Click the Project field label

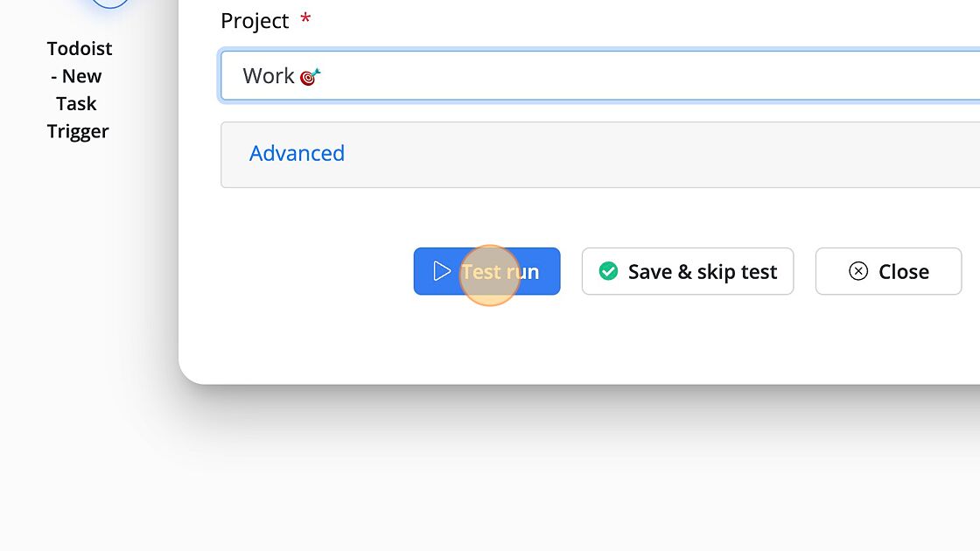click(255, 21)
